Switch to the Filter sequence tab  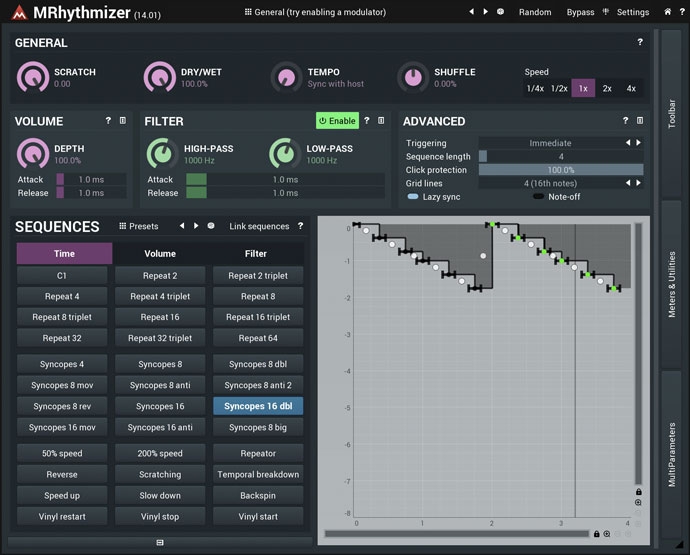256,254
